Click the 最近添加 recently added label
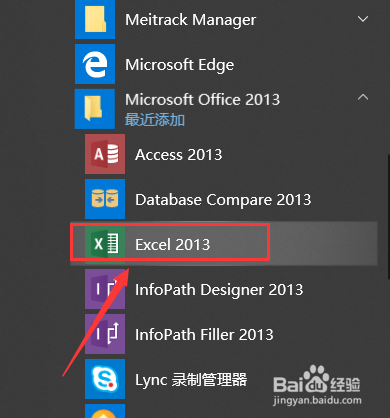The image size is (390, 418). click(155, 120)
